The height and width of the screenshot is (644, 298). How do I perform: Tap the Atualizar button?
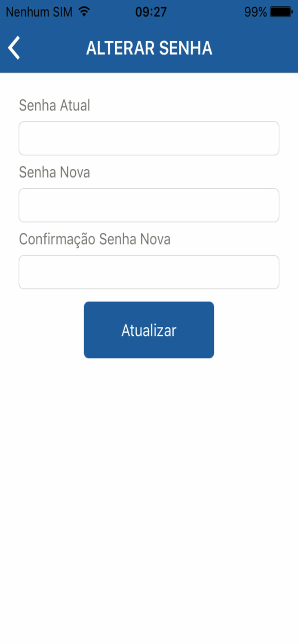click(x=149, y=330)
